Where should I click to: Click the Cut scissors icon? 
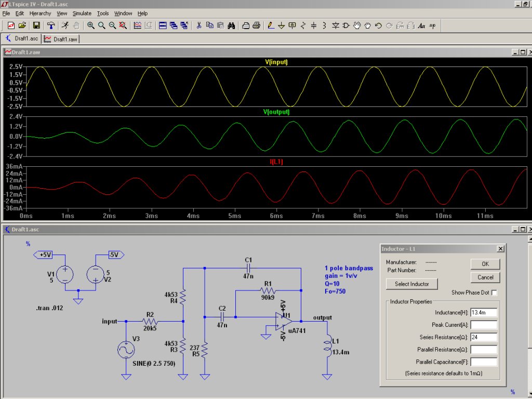tap(198, 25)
